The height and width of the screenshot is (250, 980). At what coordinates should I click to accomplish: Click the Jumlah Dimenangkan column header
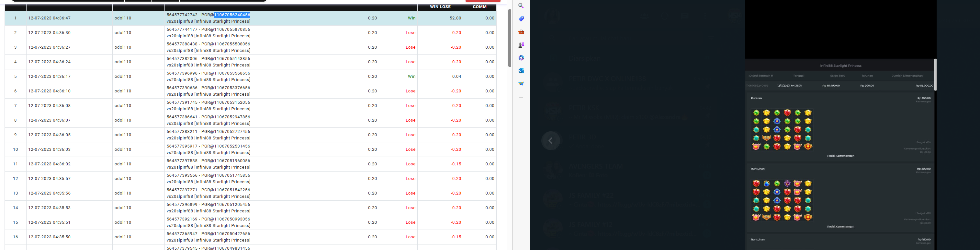[x=907, y=76]
